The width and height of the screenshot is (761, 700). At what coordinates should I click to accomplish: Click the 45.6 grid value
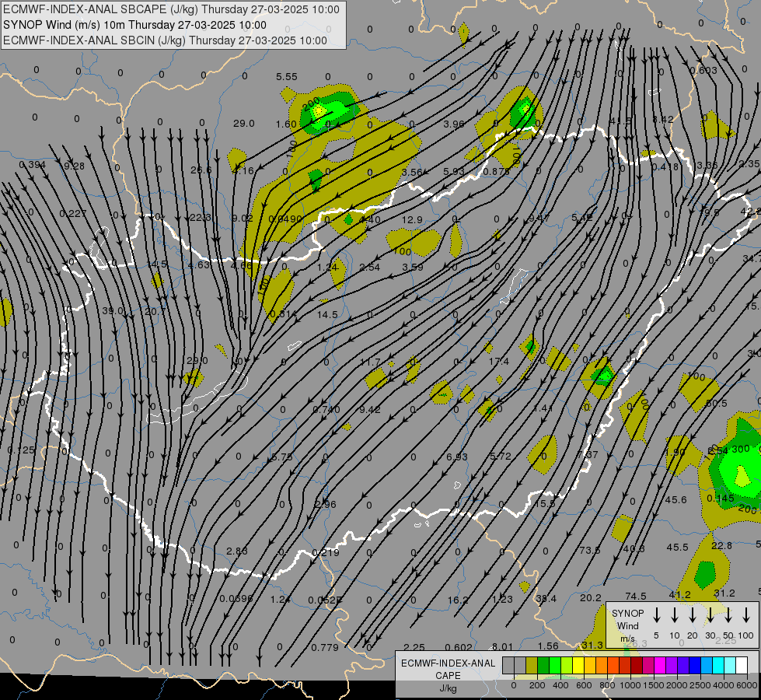(x=676, y=500)
